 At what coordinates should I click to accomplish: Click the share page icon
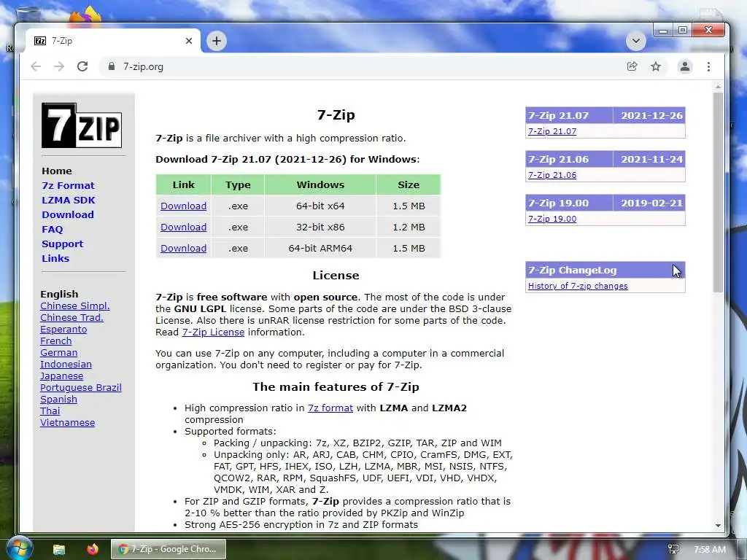[632, 66]
